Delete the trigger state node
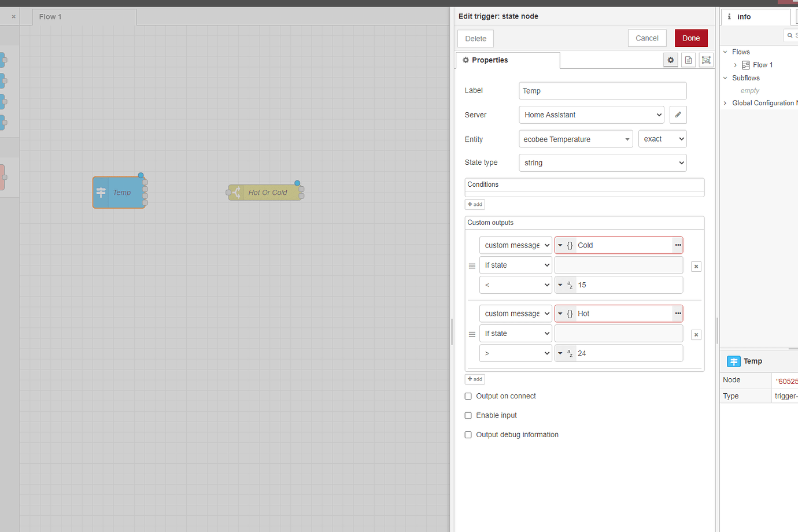798x532 pixels. tap(476, 39)
